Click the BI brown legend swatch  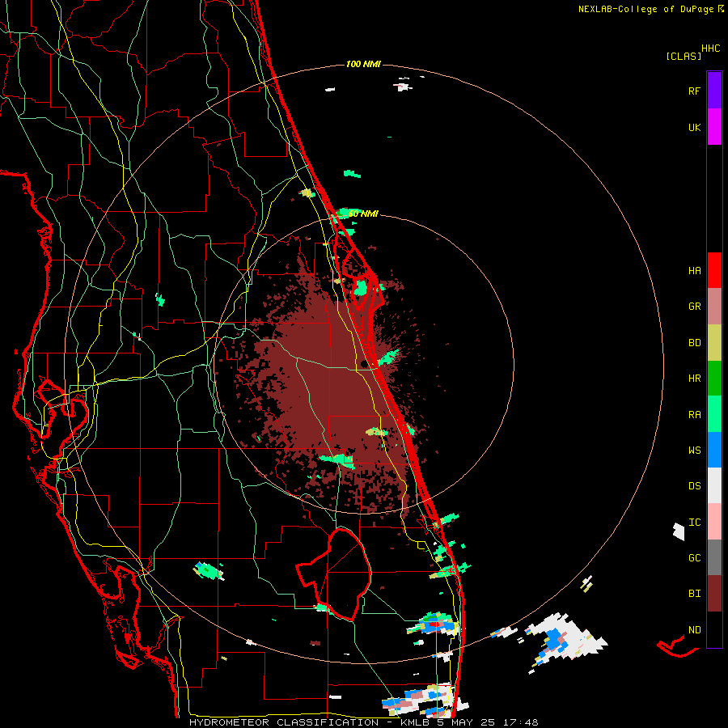(x=714, y=594)
